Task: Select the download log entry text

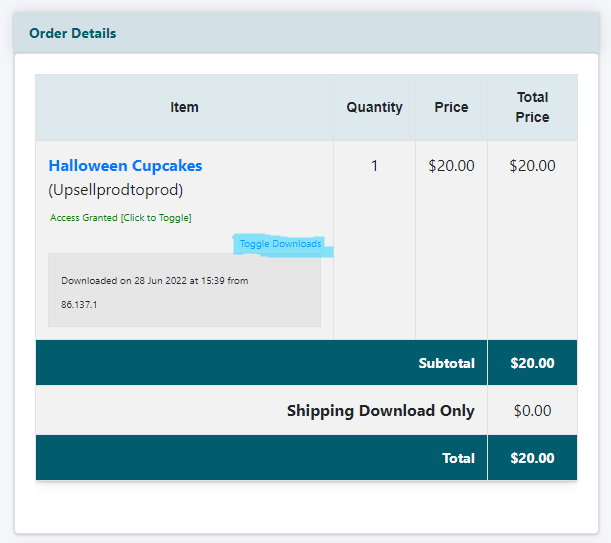Action: pyautogui.click(x=155, y=292)
